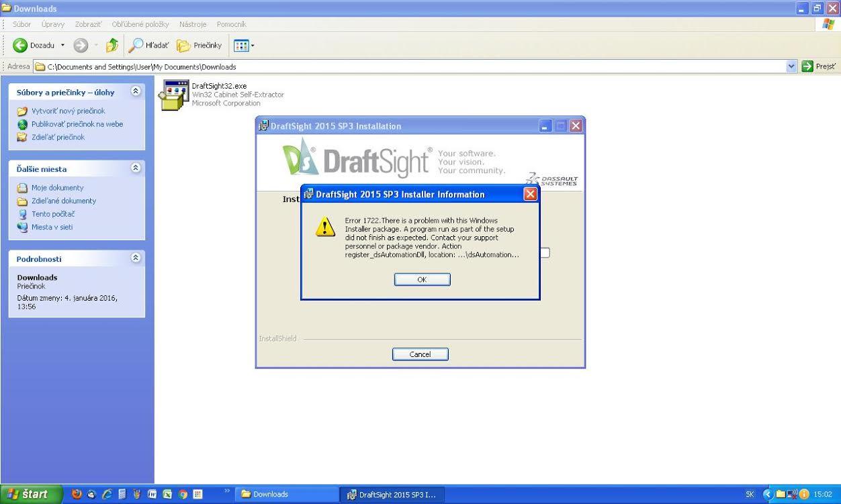Collapse the Ďalšie miesta panel
This screenshot has width=841, height=504.
pyautogui.click(x=136, y=168)
